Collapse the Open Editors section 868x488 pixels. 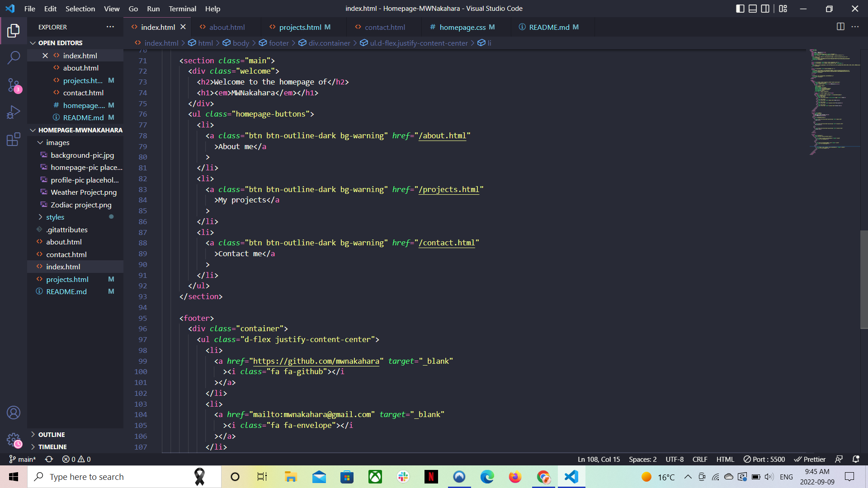[x=60, y=43]
